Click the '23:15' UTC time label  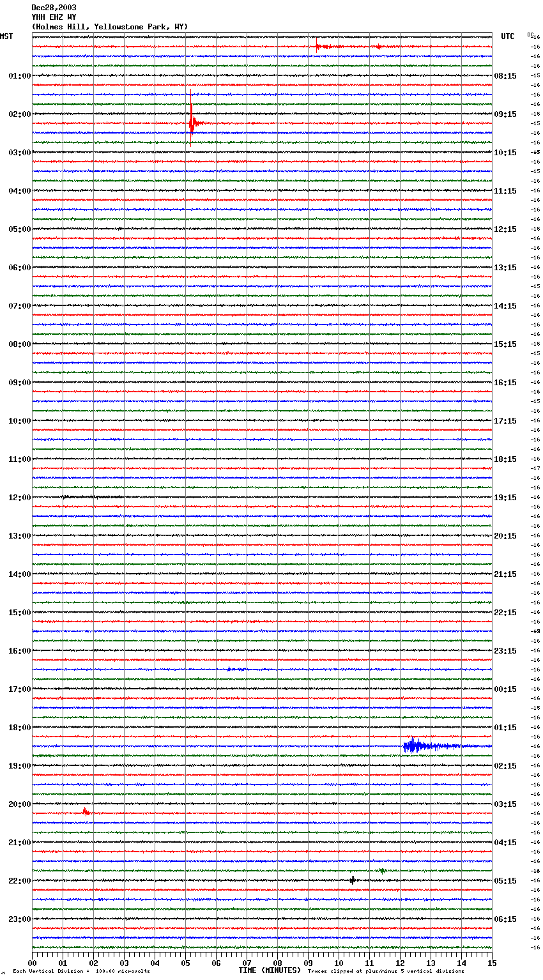(505, 651)
